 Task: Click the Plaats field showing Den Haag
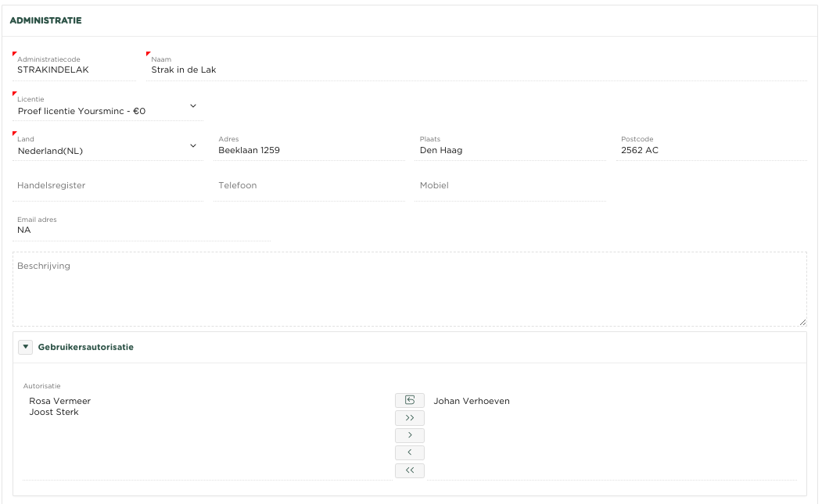(510, 150)
